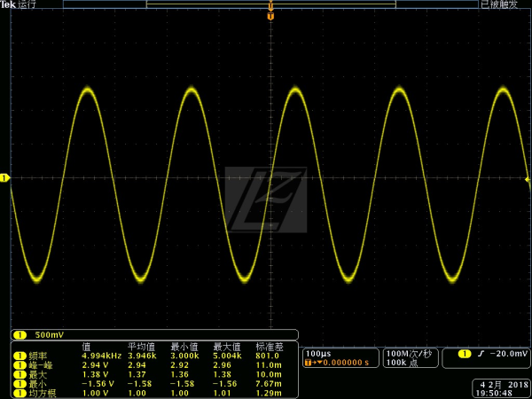
Task: Click the 801.0 standard deviation value
Action: [x=268, y=356]
